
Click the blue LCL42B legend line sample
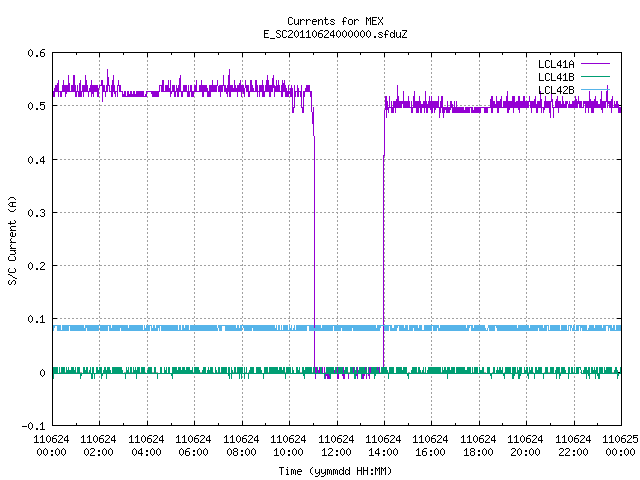pyautogui.click(x=595, y=89)
